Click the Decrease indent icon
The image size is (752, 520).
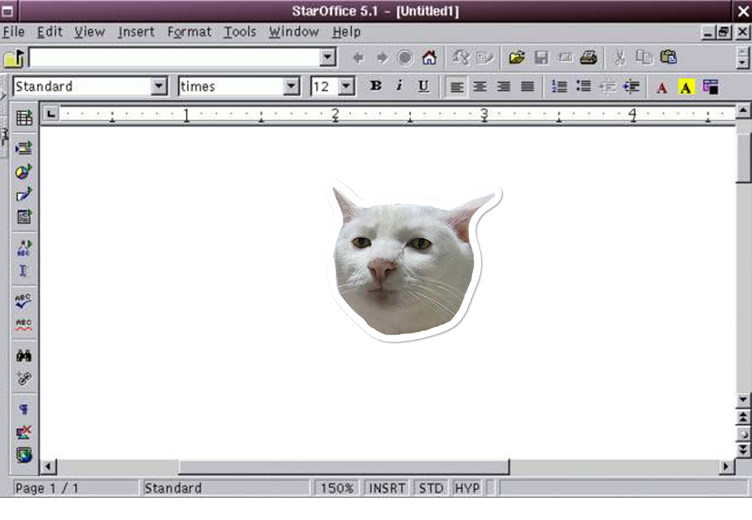(x=608, y=87)
